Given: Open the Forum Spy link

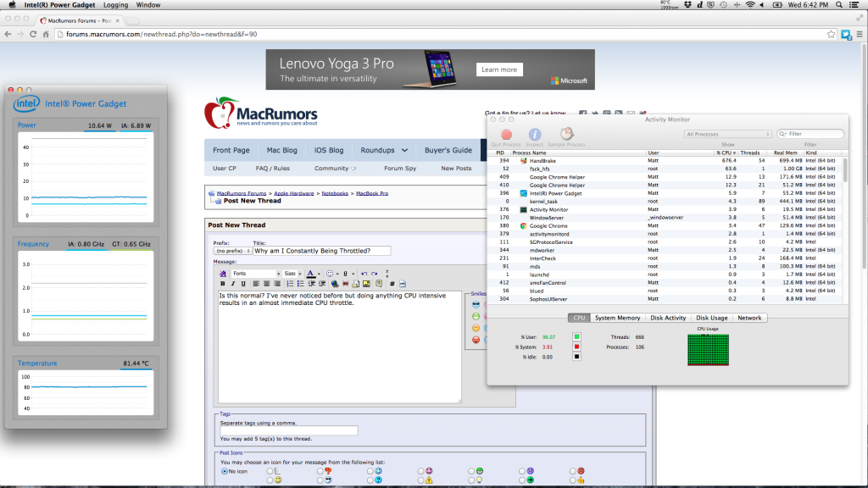Looking at the screenshot, I should [400, 169].
